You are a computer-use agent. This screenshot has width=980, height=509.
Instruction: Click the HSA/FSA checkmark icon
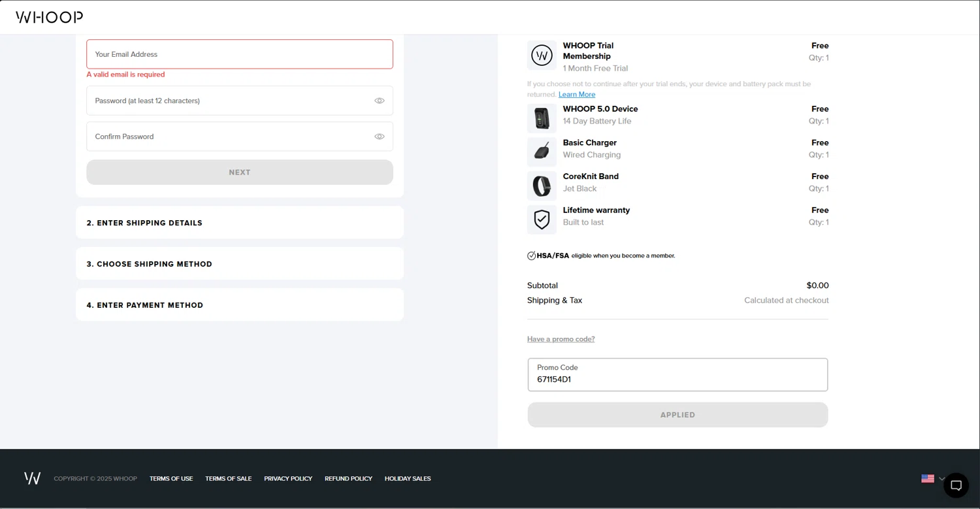[532, 255]
